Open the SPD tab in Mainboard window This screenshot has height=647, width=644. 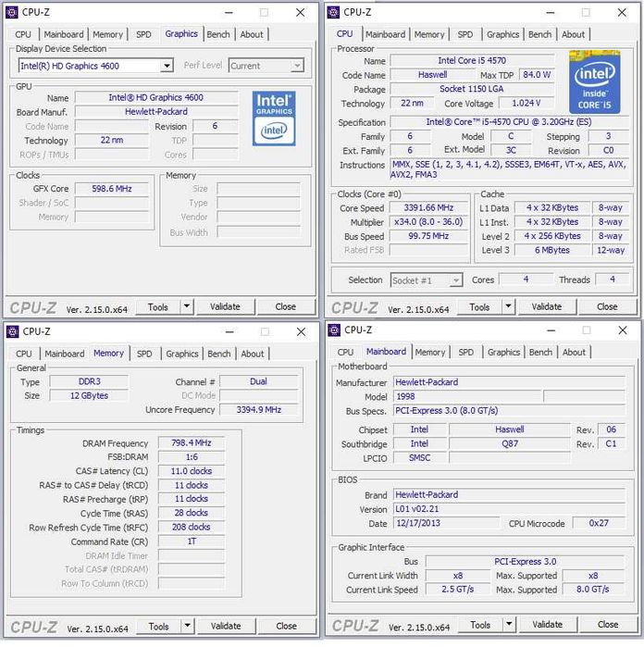(465, 352)
